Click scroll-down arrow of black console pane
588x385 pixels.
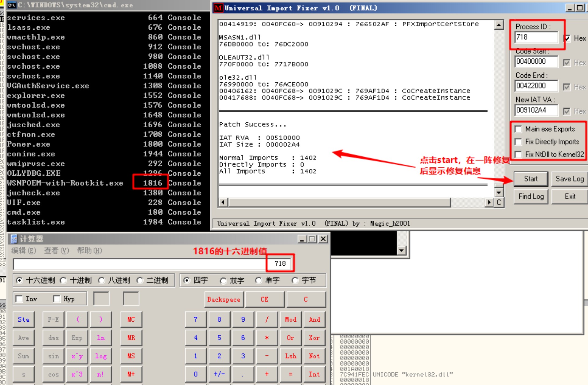401,251
